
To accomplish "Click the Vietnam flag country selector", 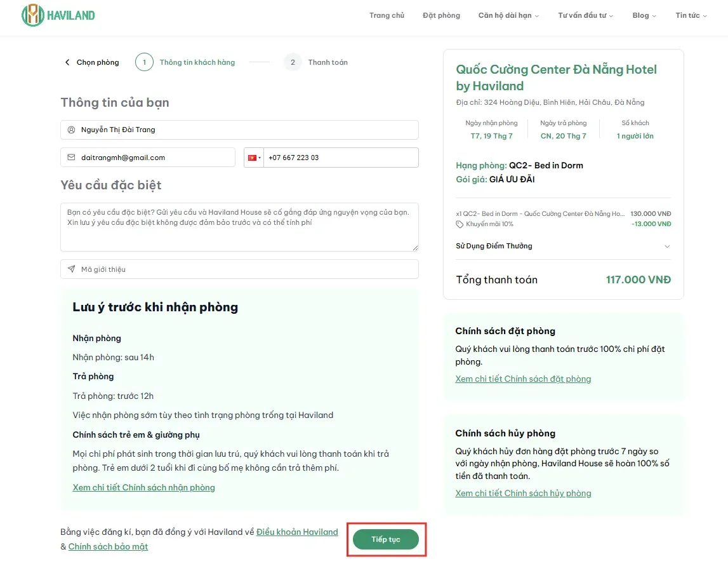I will [254, 158].
